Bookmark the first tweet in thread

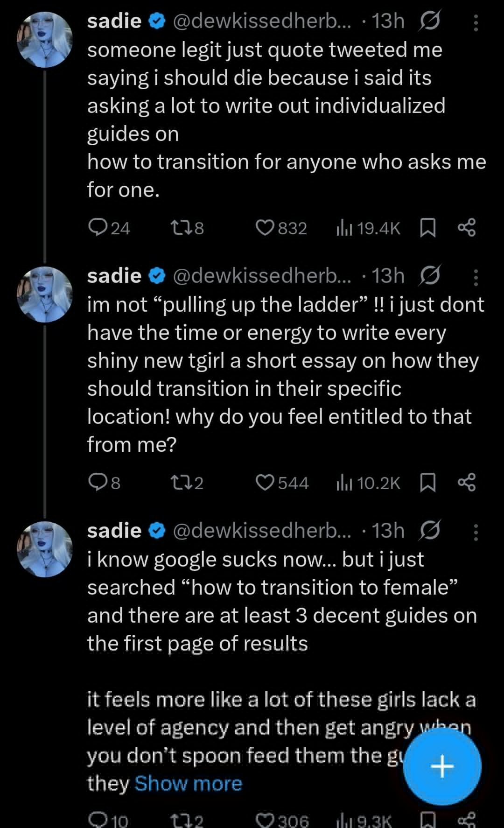pyautogui.click(x=427, y=228)
